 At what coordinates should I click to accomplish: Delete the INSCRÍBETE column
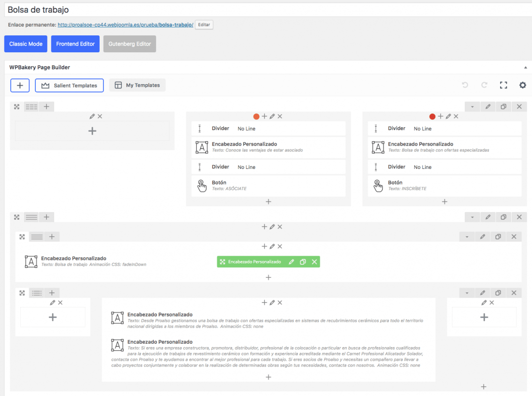(x=456, y=116)
